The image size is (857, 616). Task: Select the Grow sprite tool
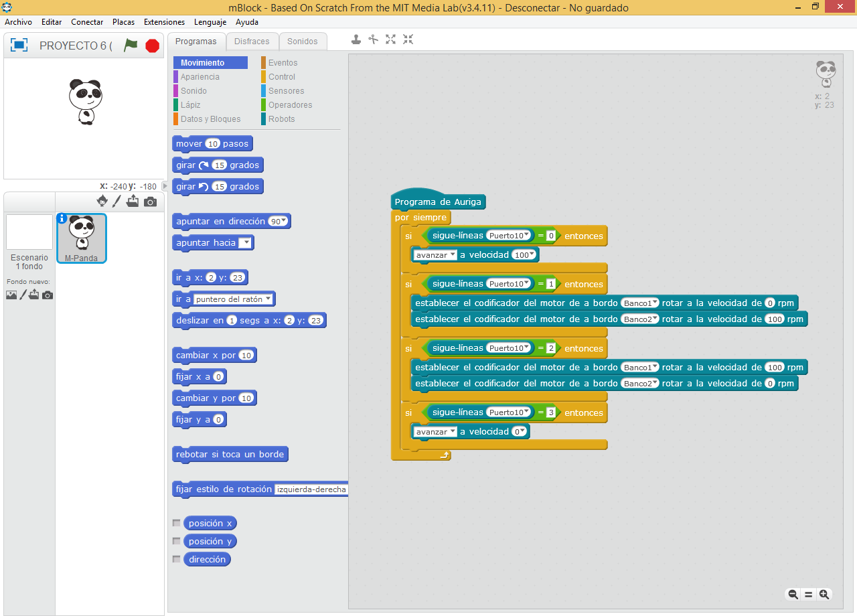(x=390, y=40)
